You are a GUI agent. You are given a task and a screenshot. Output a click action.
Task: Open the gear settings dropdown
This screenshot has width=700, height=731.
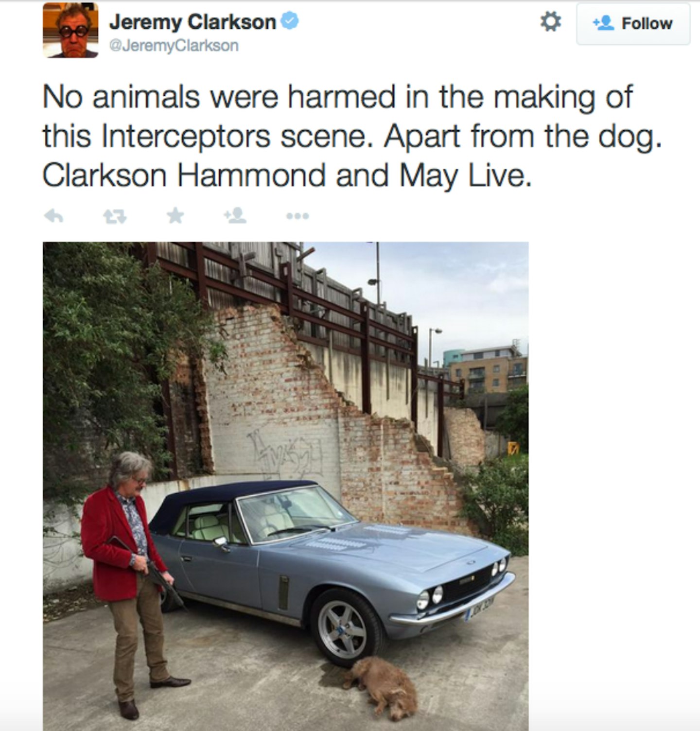[x=551, y=23]
